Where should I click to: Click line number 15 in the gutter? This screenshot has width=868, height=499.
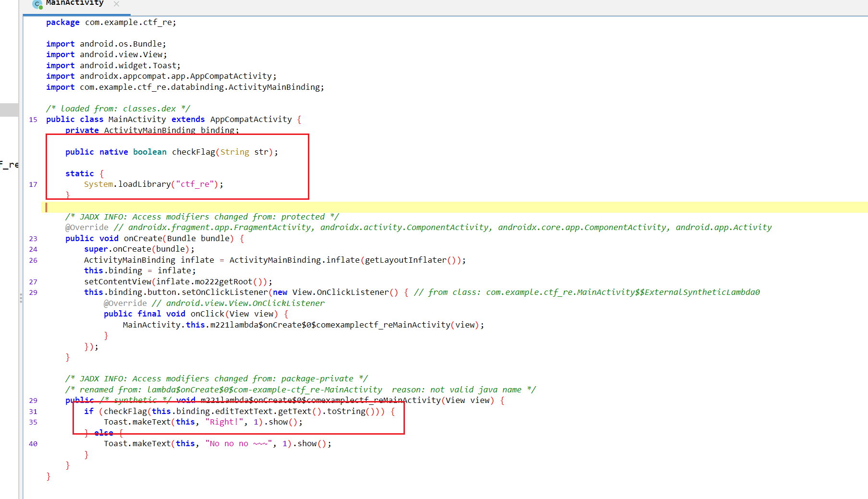(33, 120)
